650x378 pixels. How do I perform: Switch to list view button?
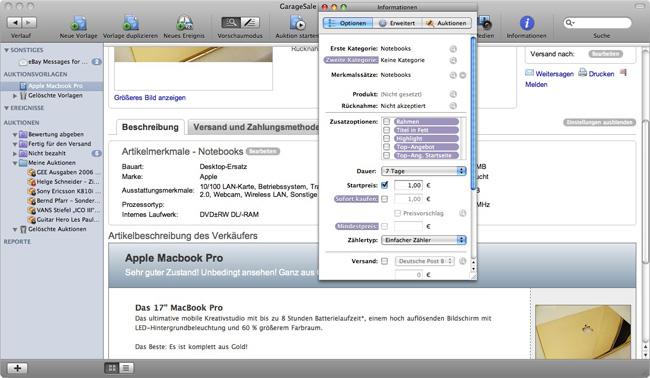[x=126, y=368]
